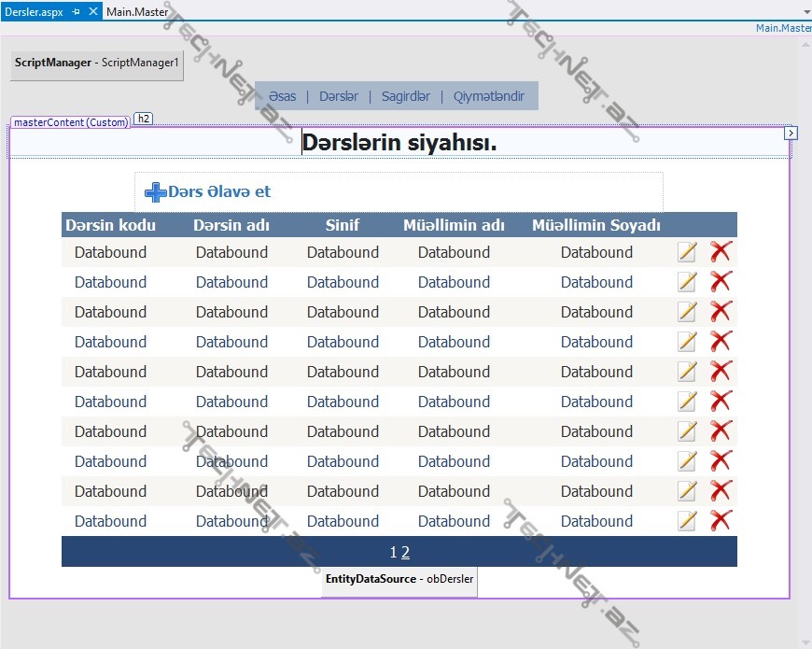Click the edit pencil icon in the third row

(x=687, y=312)
